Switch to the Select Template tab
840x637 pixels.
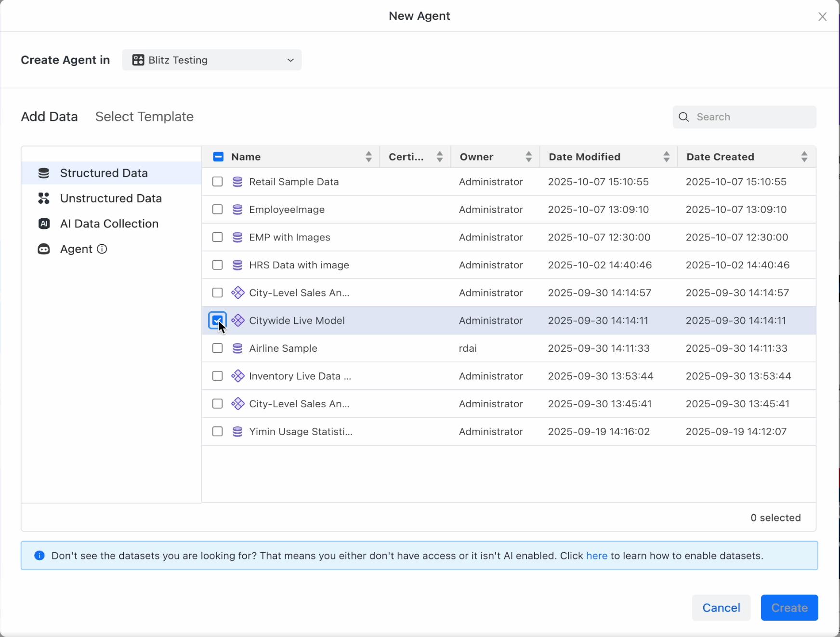tap(144, 116)
